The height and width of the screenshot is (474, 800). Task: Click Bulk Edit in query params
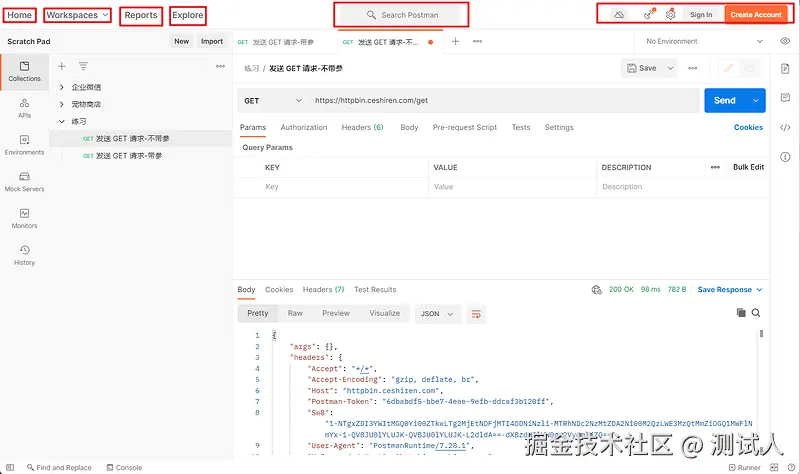pos(748,167)
